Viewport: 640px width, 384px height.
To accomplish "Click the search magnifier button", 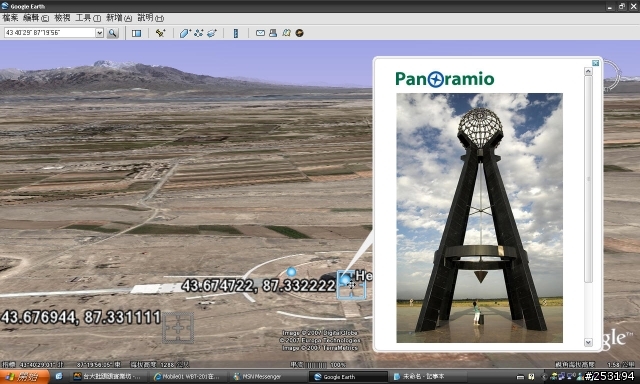I will [113, 33].
